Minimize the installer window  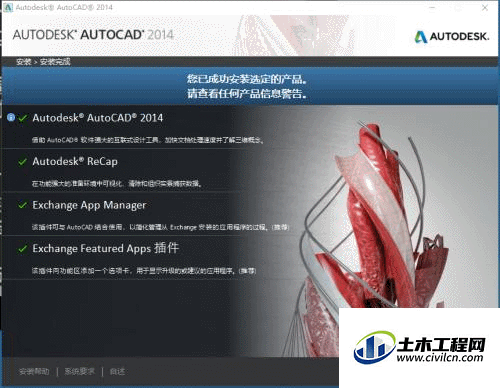click(x=432, y=7)
